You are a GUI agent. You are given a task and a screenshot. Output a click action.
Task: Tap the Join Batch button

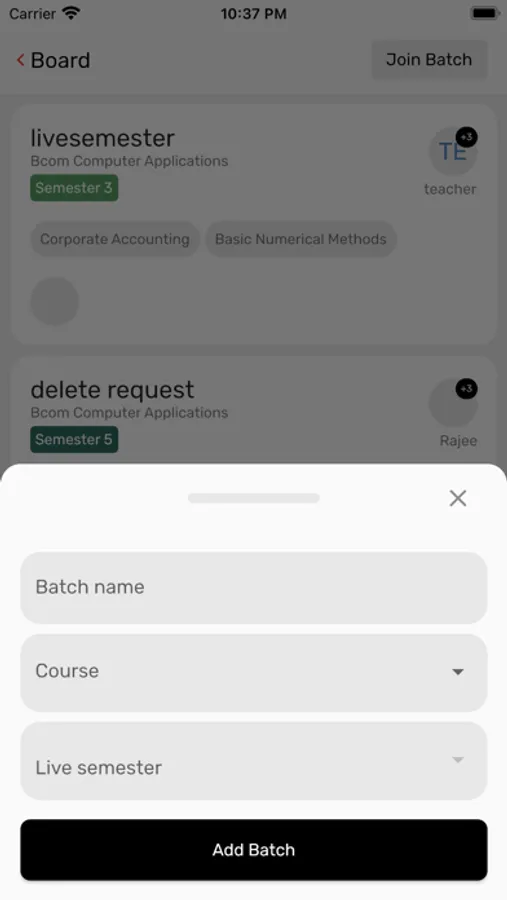(429, 60)
